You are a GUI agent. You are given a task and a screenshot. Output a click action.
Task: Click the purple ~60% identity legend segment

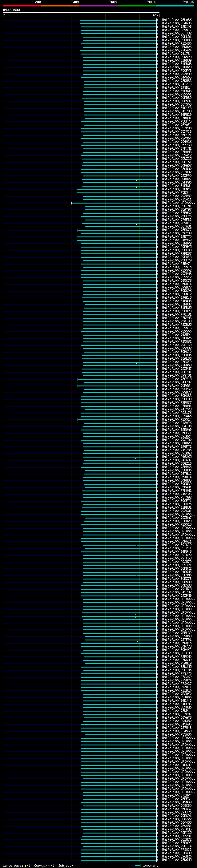[99, 6]
